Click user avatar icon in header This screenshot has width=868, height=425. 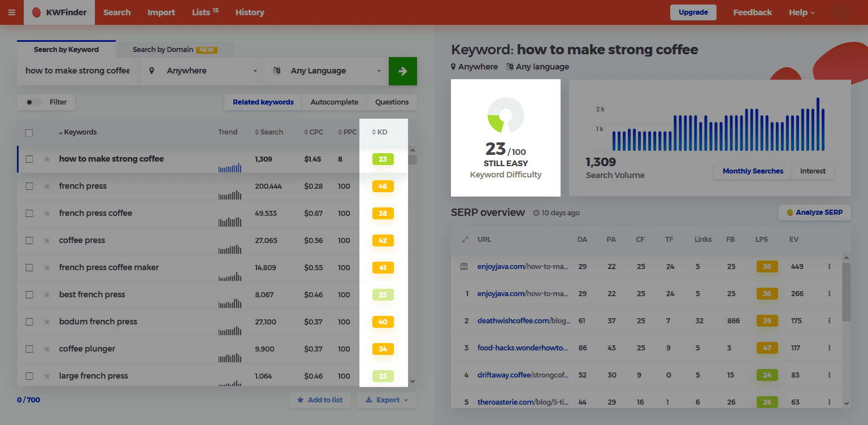coord(840,12)
